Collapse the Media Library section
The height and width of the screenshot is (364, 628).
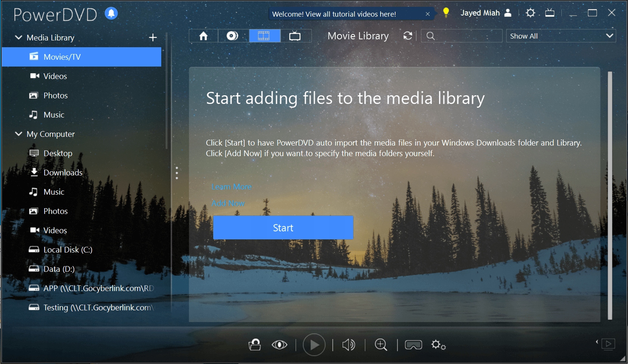click(x=18, y=37)
